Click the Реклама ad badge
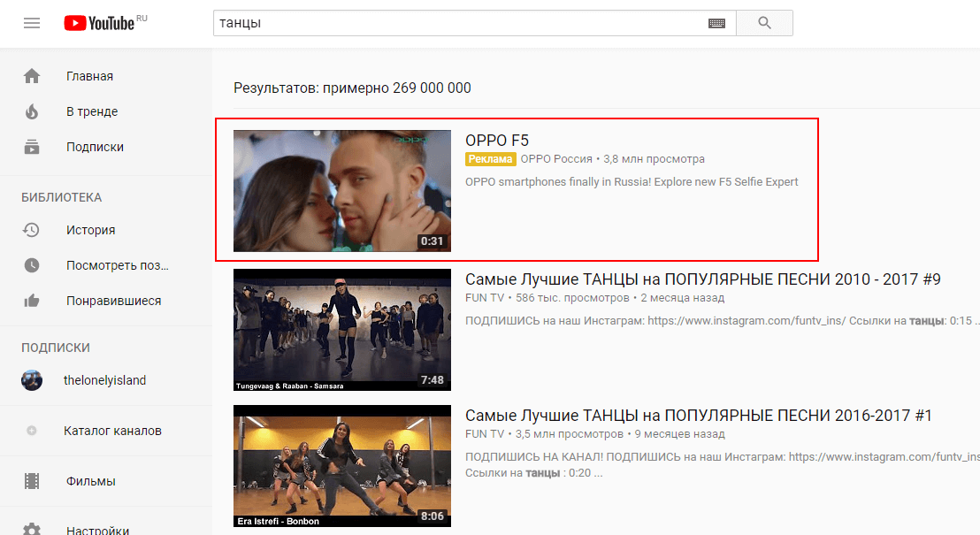The height and width of the screenshot is (535, 980). point(491,159)
